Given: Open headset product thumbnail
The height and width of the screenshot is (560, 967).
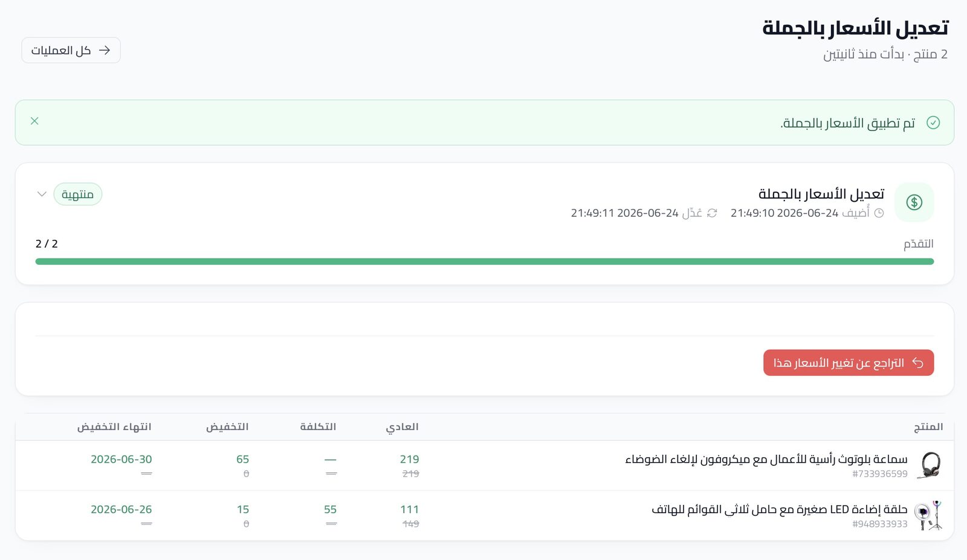Looking at the screenshot, I should (x=928, y=465).
